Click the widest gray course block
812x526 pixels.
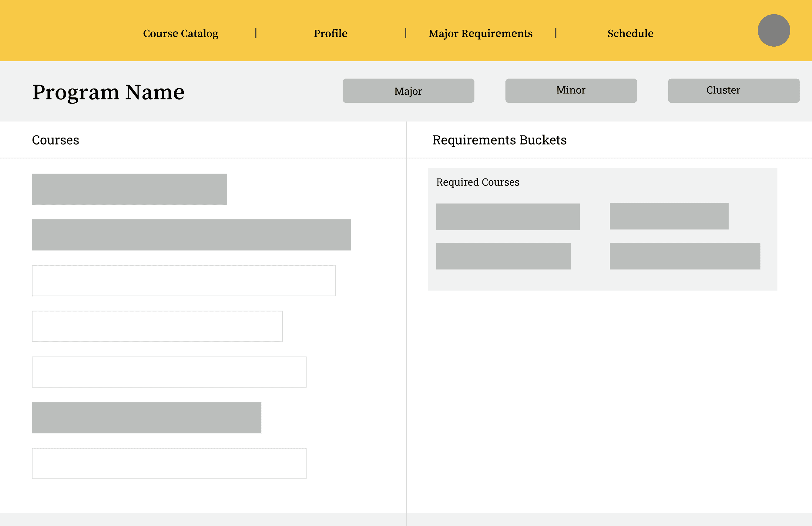(191, 235)
